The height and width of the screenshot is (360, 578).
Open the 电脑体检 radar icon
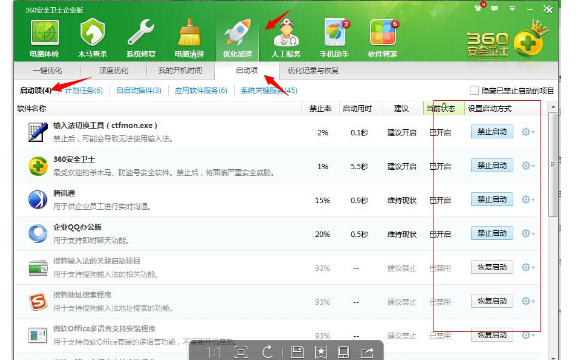point(44,33)
